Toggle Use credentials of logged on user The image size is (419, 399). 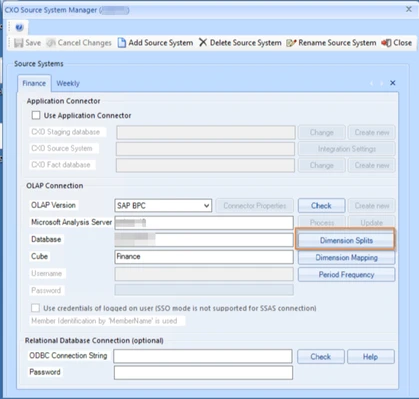pyautogui.click(x=35, y=308)
